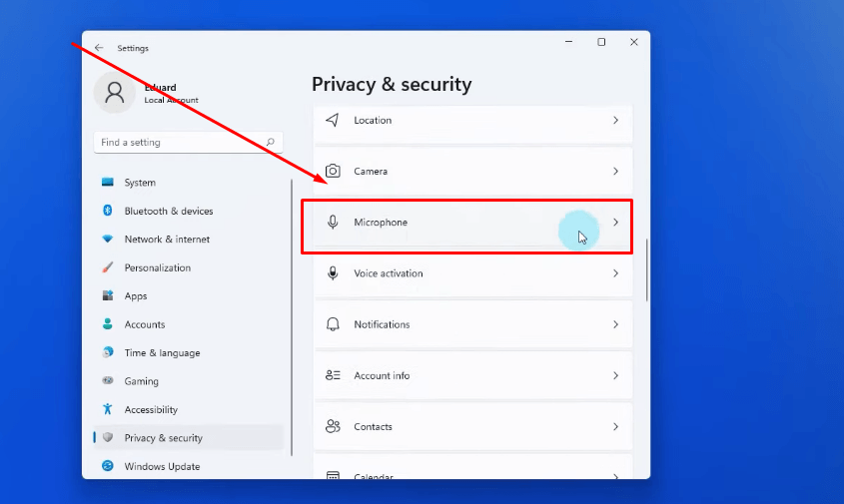Select Accounts in the sidebar
The width and height of the screenshot is (844, 504).
pos(189,324)
